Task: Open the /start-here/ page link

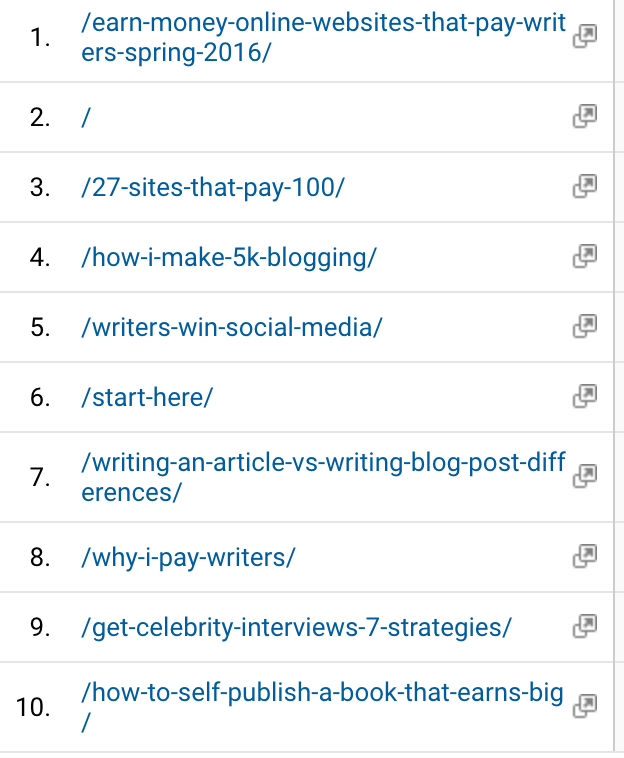Action: (147, 397)
